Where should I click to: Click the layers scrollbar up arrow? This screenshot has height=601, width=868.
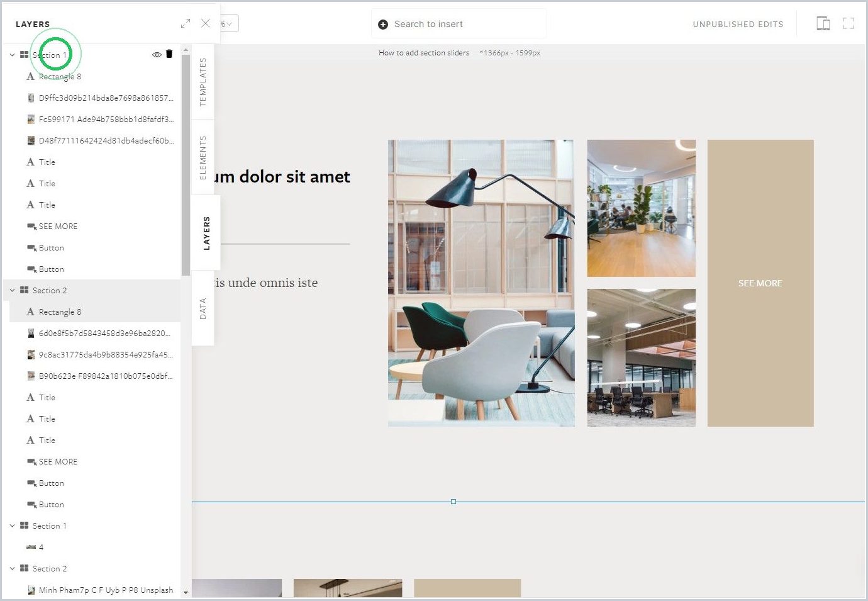[186, 50]
